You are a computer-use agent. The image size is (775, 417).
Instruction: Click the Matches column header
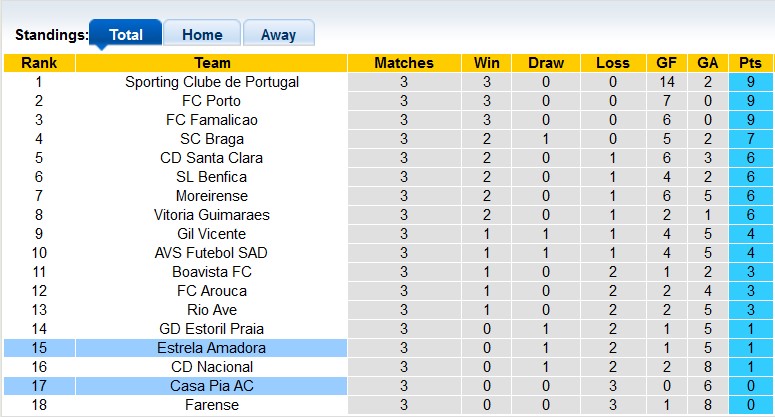(404, 63)
